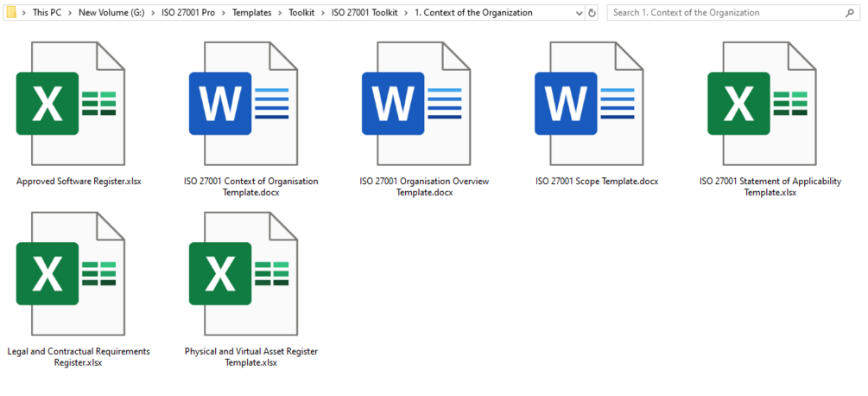Select the Organisation Overview Template Word icon
The image size is (868, 396).
[x=415, y=104]
